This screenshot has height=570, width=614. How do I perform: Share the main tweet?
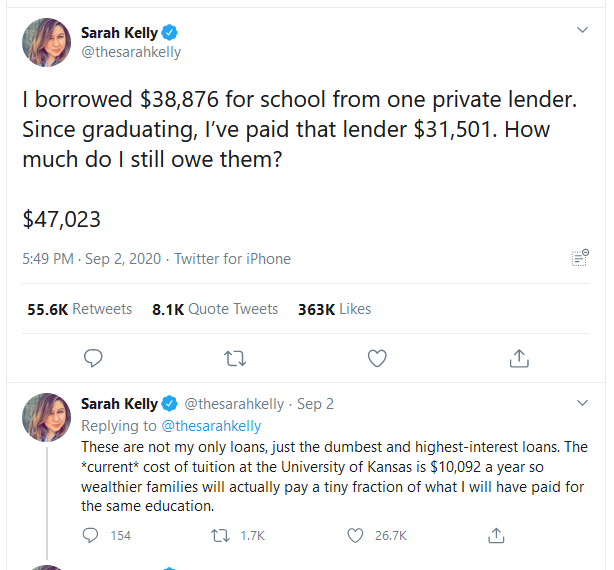point(519,358)
